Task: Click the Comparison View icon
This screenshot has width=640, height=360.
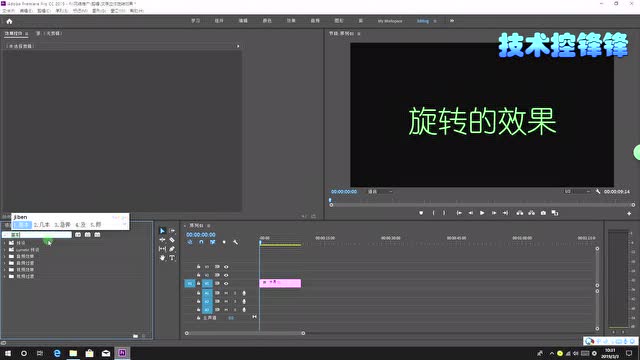Action: pyautogui.click(x=555, y=213)
